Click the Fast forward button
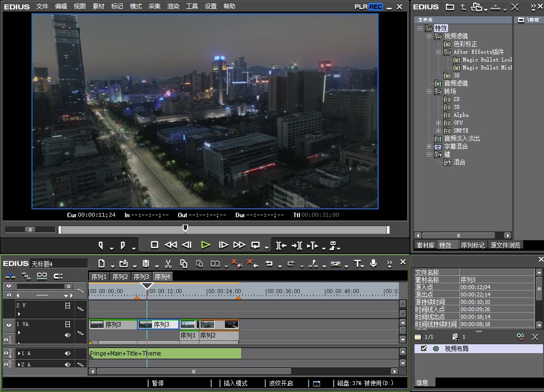This screenshot has height=392, width=544. (x=239, y=245)
